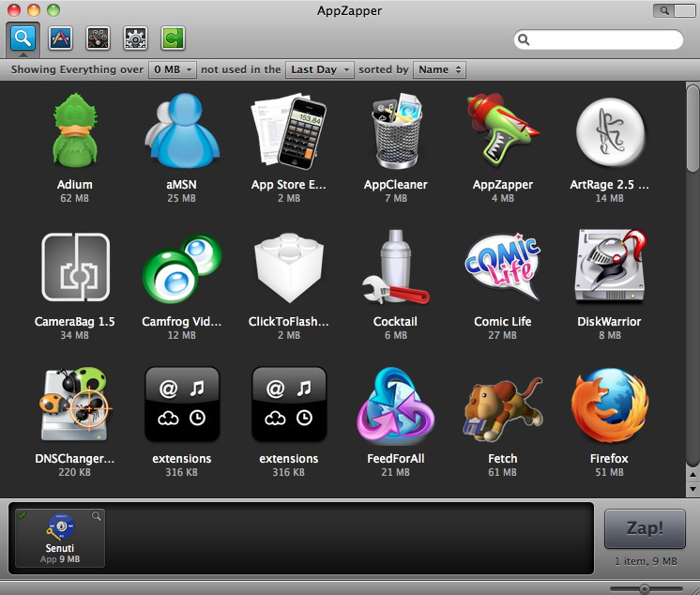Select the first extensions icon next to DNSChanger
The width and height of the screenshot is (700, 595).
182,404
